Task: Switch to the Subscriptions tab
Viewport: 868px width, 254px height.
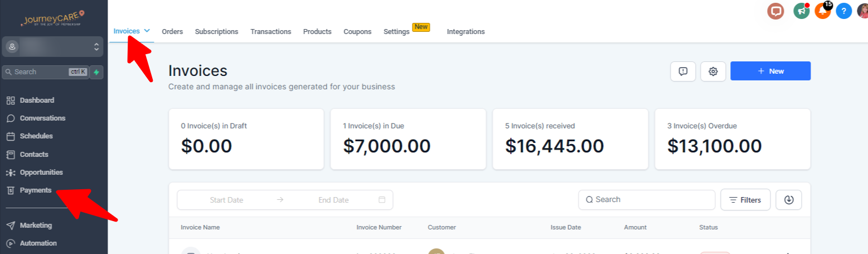Action: pyautogui.click(x=216, y=32)
